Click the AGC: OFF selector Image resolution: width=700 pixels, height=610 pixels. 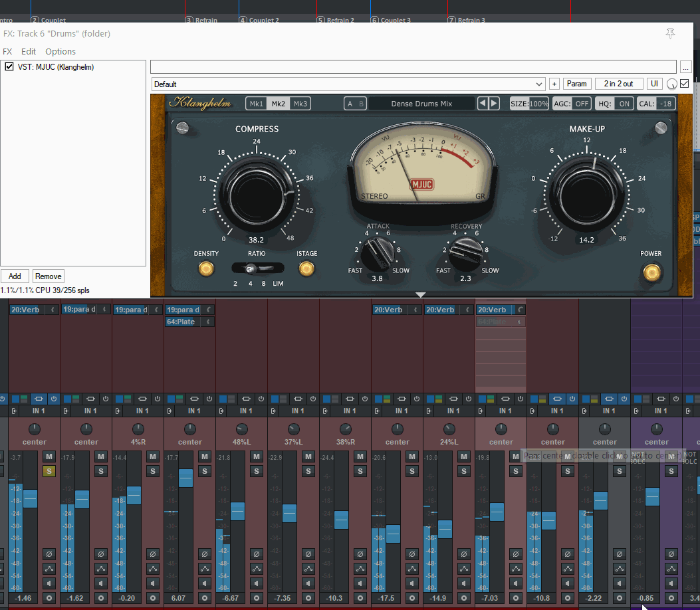572,104
